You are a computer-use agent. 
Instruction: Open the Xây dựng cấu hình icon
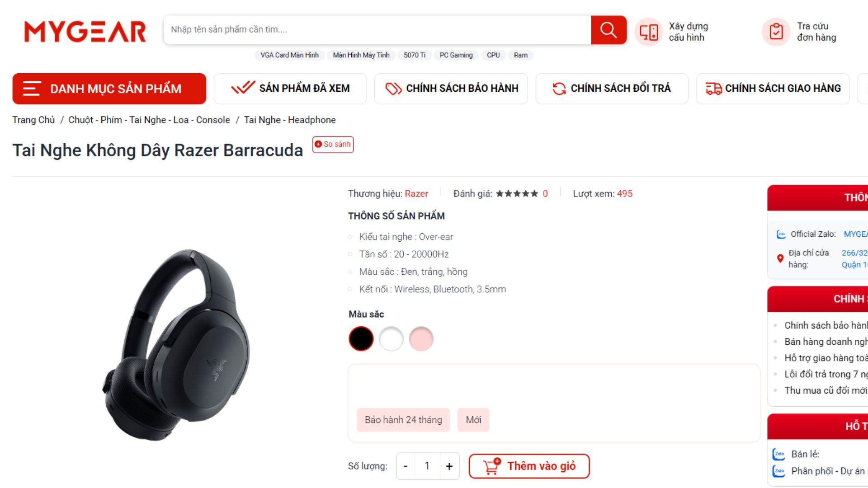648,32
